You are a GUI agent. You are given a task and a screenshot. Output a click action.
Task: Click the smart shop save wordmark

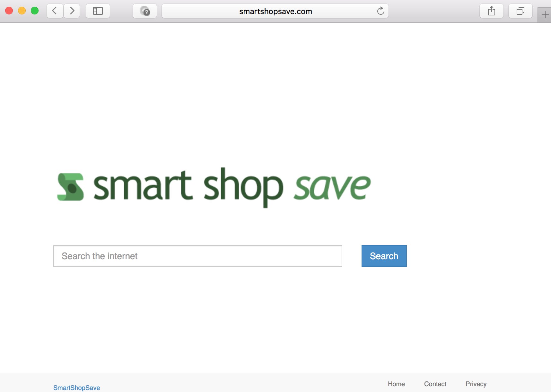pyautogui.click(x=232, y=187)
